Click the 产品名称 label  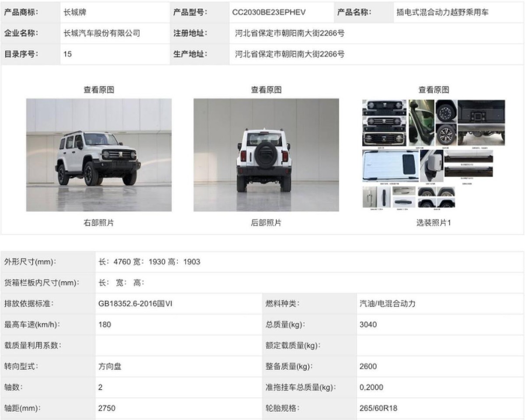pos(354,13)
